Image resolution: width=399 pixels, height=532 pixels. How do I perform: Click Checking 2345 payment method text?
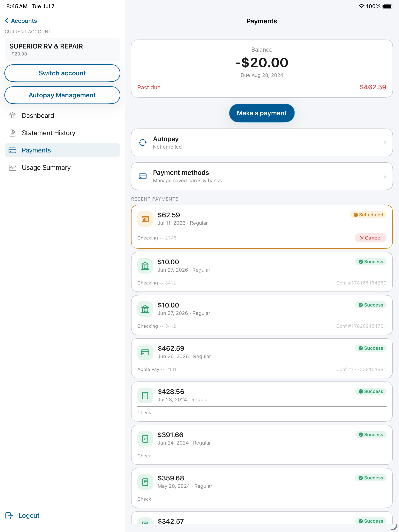click(x=157, y=238)
